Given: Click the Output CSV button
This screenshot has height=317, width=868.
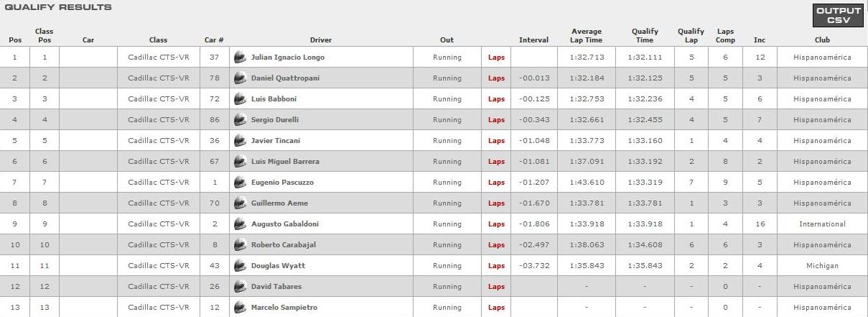Looking at the screenshot, I should (838, 15).
